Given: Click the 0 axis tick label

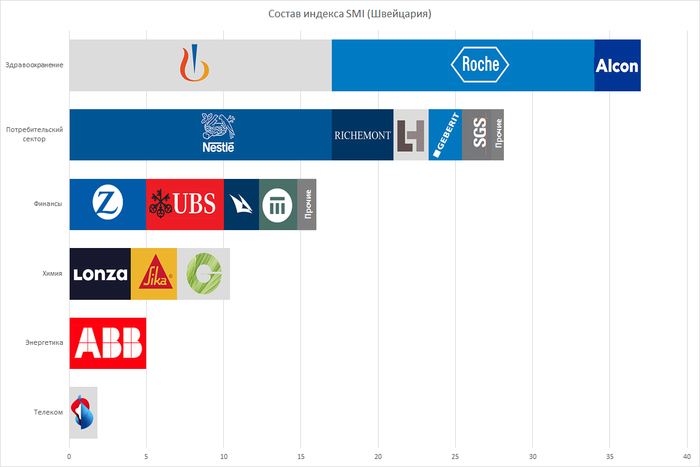Looking at the screenshot, I should tap(69, 456).
